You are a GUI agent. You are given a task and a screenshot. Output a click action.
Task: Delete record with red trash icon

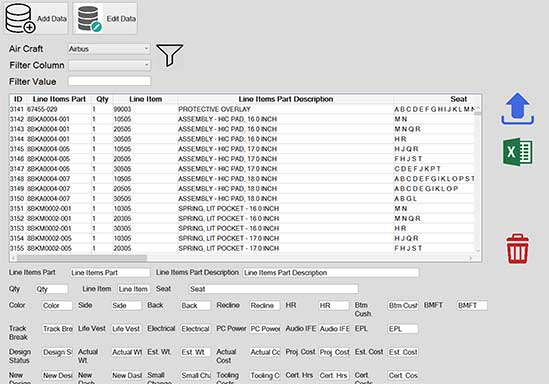517,249
